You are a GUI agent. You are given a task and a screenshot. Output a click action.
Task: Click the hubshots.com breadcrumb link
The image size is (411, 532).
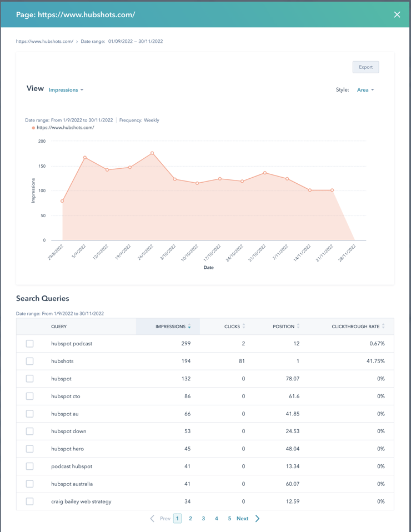(x=44, y=42)
